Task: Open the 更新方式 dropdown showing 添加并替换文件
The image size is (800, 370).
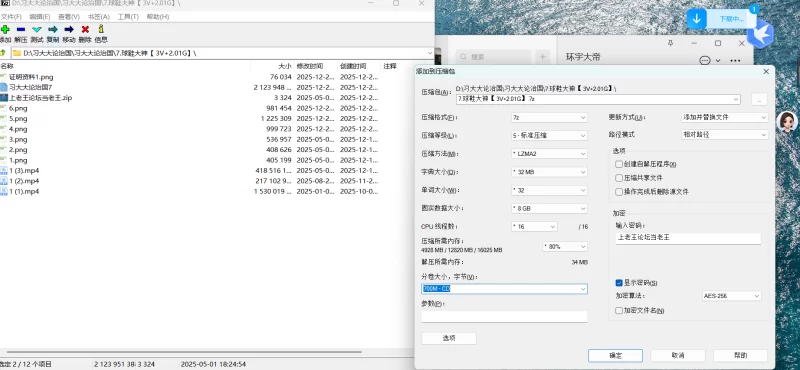Action: coord(724,117)
